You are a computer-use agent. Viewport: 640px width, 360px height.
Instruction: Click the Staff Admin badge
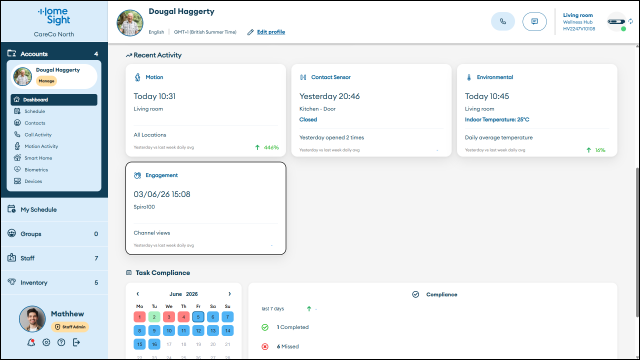click(x=70, y=327)
